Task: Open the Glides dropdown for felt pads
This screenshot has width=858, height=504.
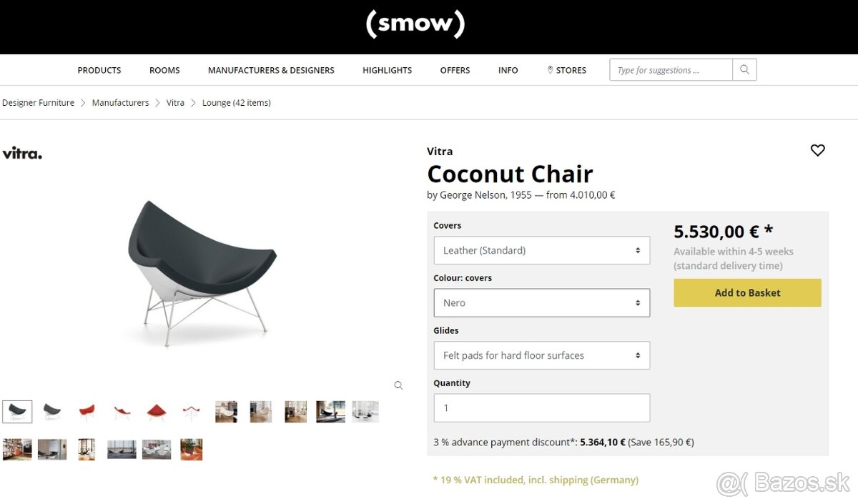Action: pyautogui.click(x=541, y=355)
